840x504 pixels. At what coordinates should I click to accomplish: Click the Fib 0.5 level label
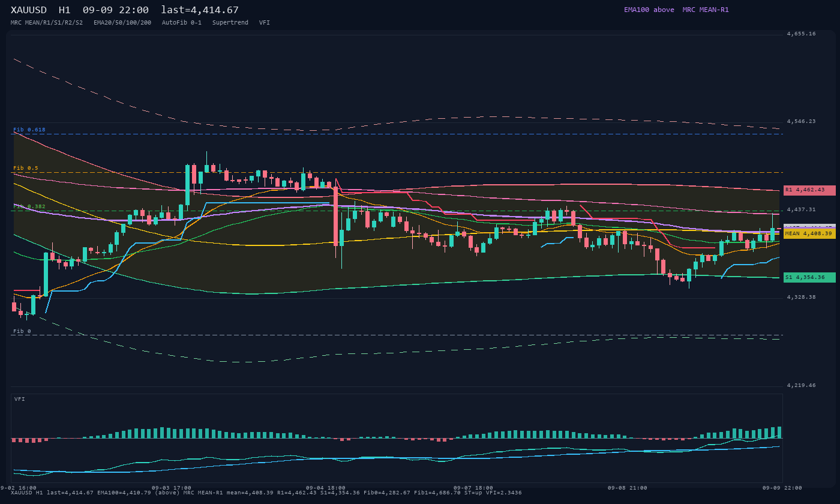(26, 168)
